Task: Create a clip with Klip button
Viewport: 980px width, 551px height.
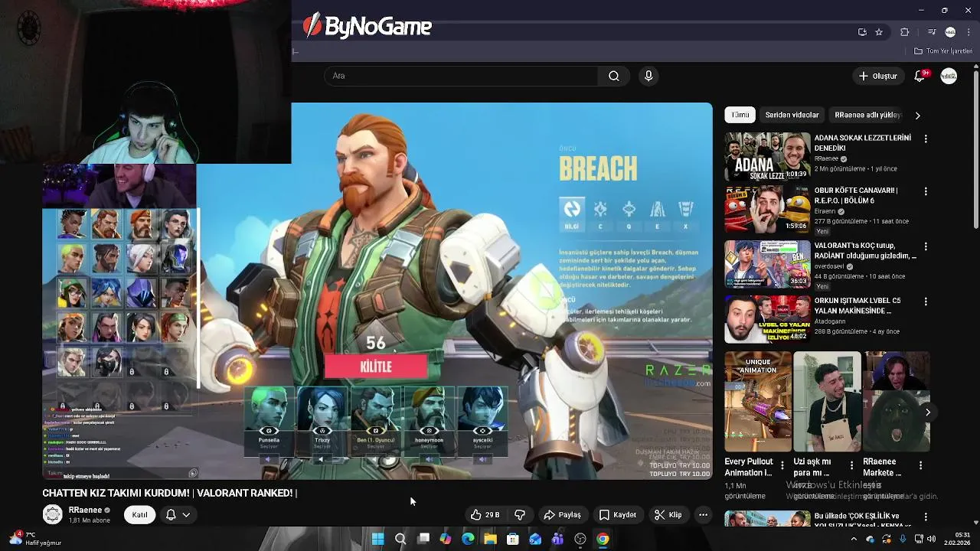Action: point(668,515)
